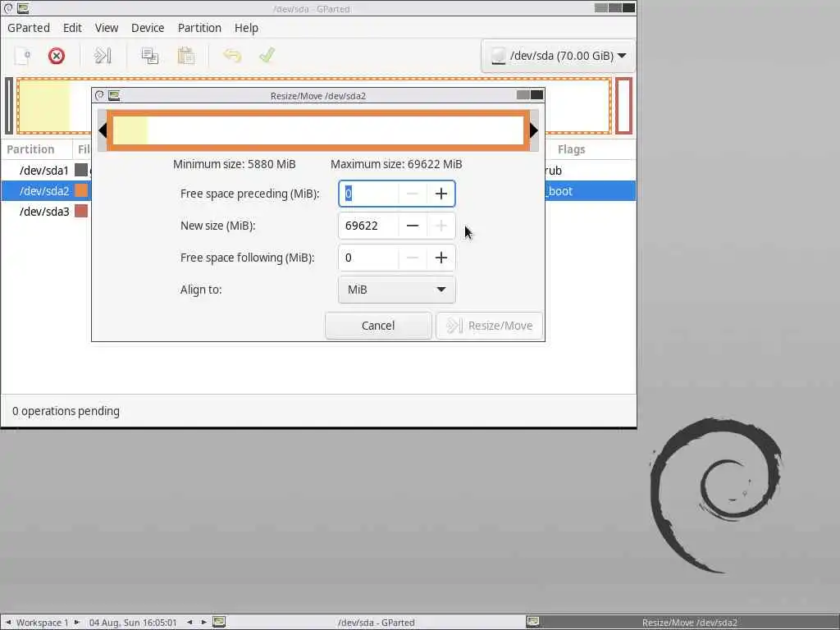Viewport: 840px width, 630px height.
Task: Increase Free space preceding with plus button
Action: coord(441,194)
